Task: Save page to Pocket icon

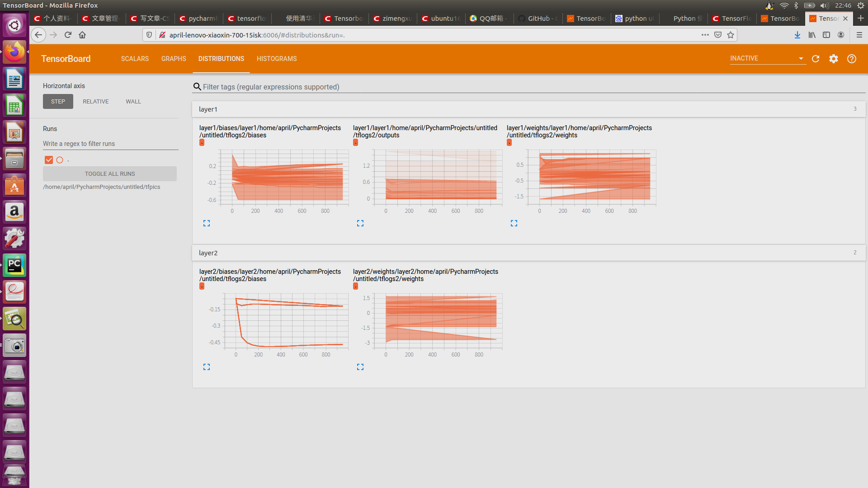Action: (718, 35)
